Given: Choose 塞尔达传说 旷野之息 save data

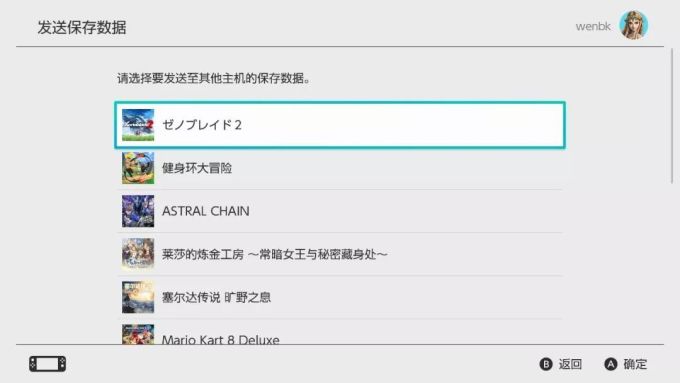Looking at the screenshot, I should coord(340,297).
